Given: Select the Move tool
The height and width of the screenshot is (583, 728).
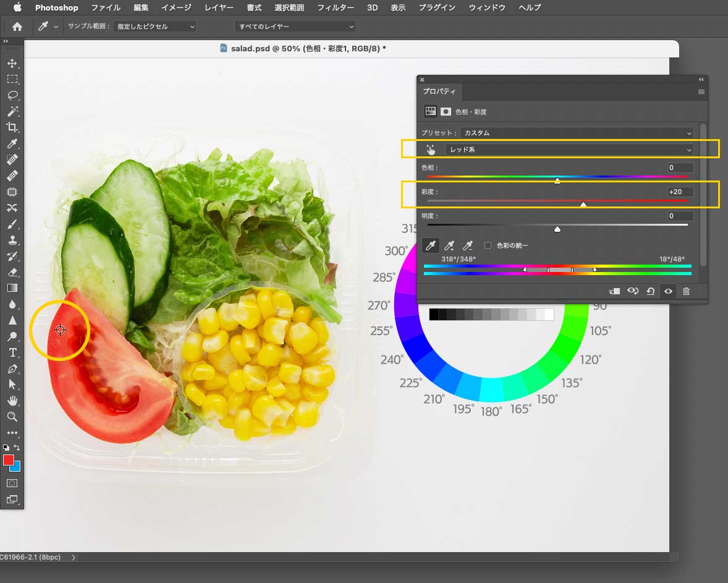Looking at the screenshot, I should pos(12,63).
